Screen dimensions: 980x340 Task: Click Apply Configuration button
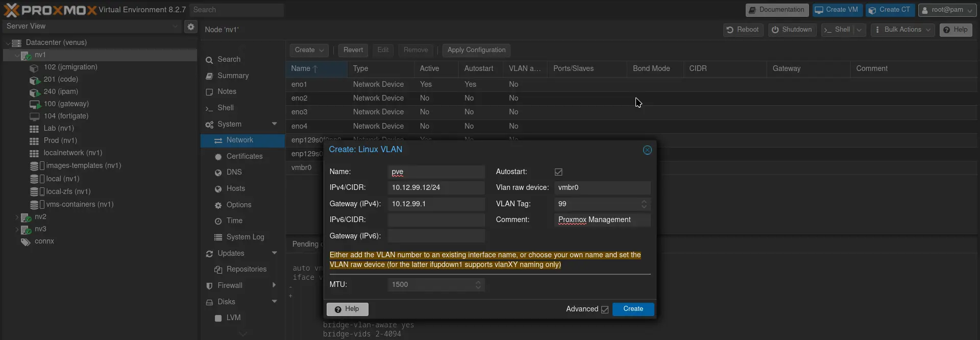coord(476,50)
